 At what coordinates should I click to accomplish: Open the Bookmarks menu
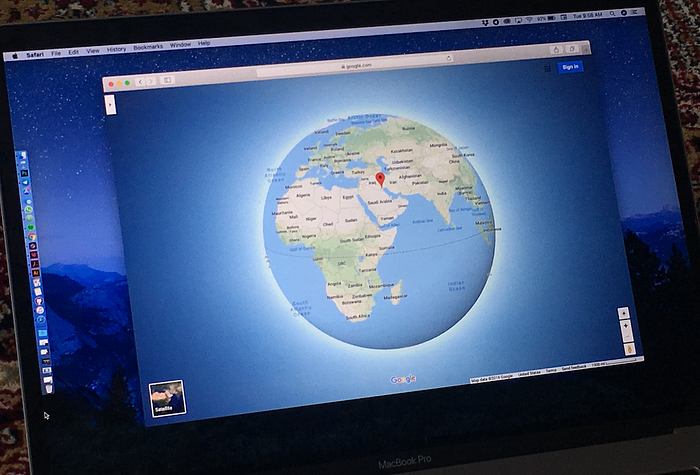148,47
